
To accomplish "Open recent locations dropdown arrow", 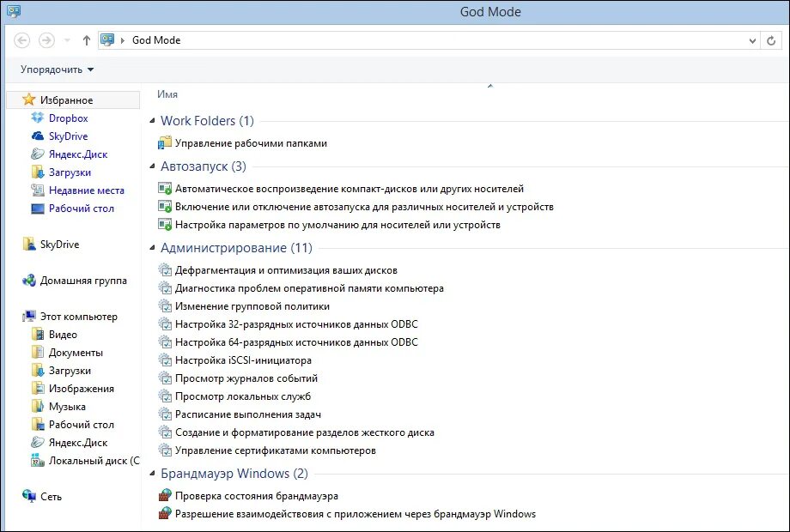I will click(67, 40).
